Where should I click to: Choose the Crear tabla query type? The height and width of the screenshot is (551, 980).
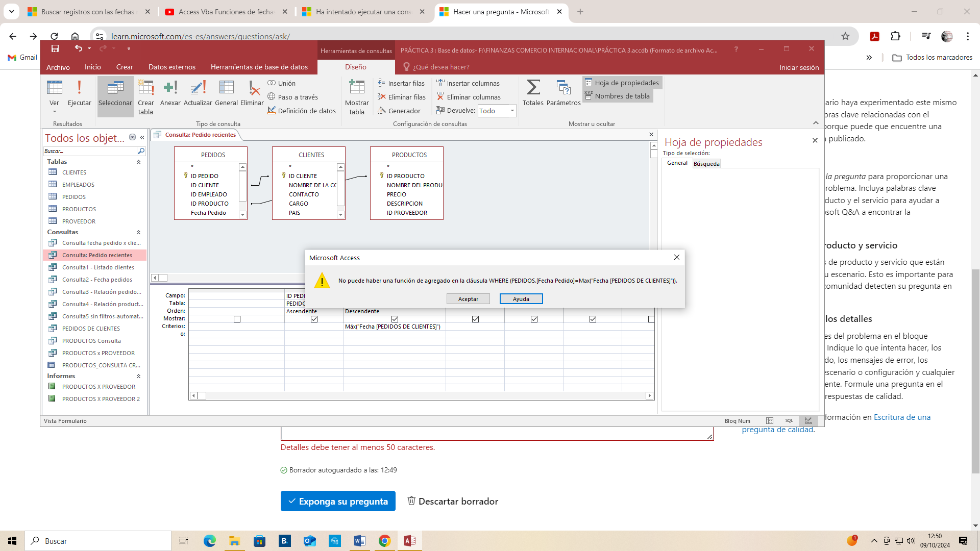tap(145, 97)
